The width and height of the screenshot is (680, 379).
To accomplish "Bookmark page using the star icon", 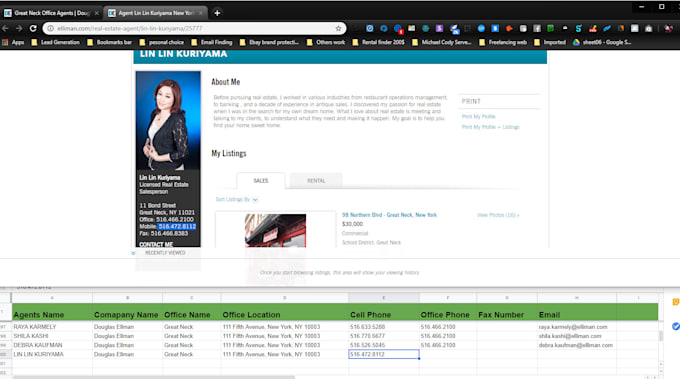I will pos(338,28).
